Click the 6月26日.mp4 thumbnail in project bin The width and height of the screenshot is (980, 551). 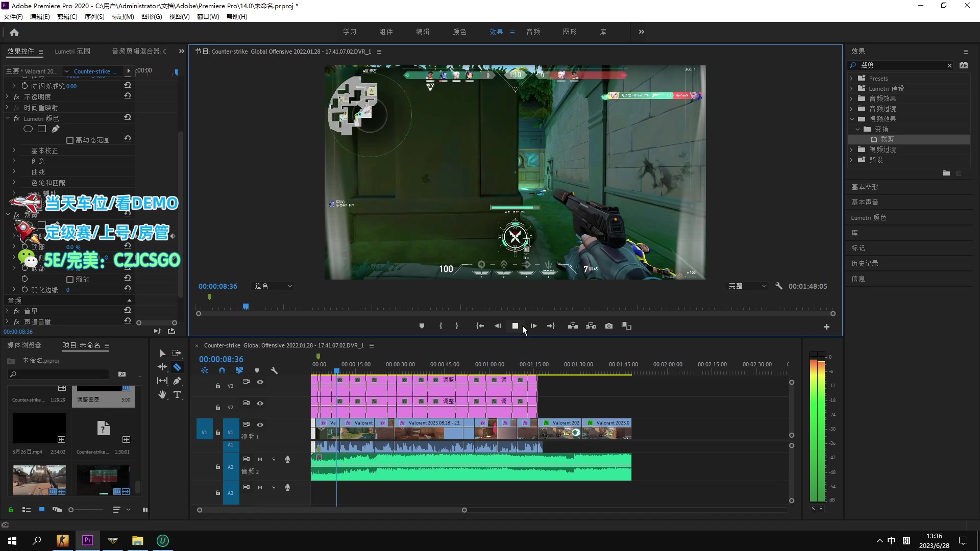(x=39, y=429)
